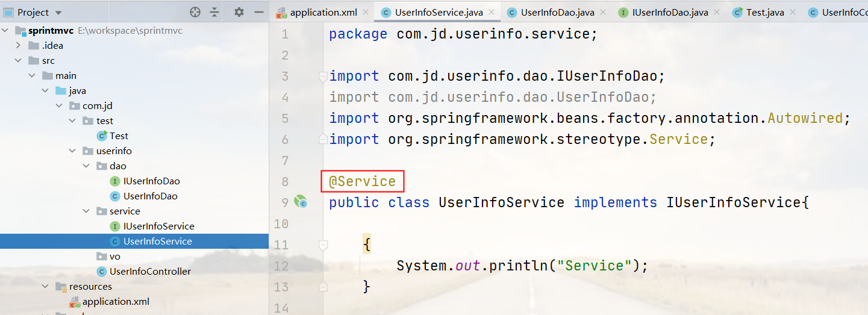Image resolution: width=868 pixels, height=315 pixels.
Task: Select UserInfoController in project tree
Action: point(150,272)
